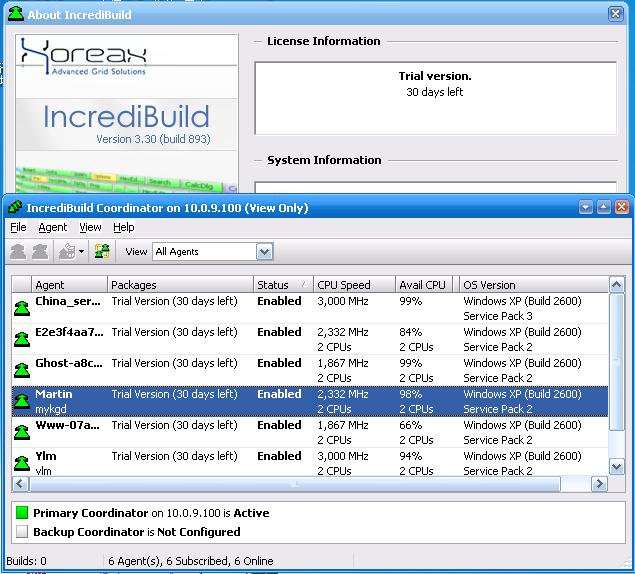Select the Ghost-a8c... agent name
Viewport: 635px width, 574px height.
pyautogui.click(x=69, y=363)
